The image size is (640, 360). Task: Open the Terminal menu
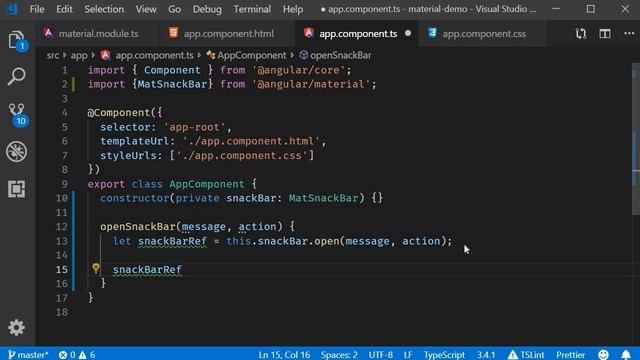pyautogui.click(x=252, y=9)
